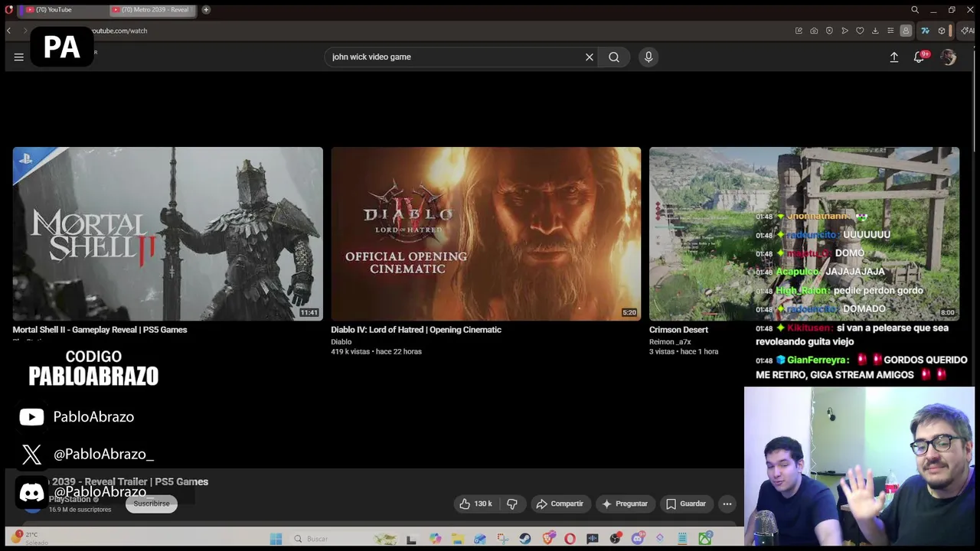Open the "Crimson Desert" video title
980x551 pixels.
pos(678,330)
